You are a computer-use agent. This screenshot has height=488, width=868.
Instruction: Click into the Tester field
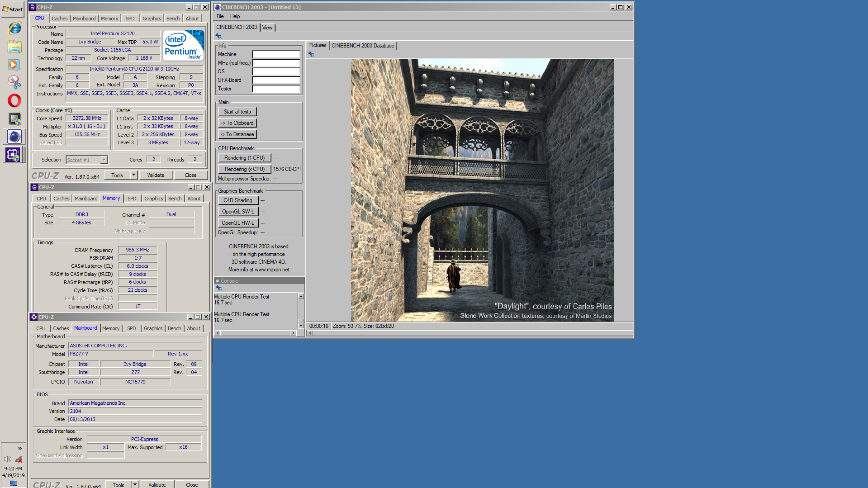pyautogui.click(x=276, y=89)
